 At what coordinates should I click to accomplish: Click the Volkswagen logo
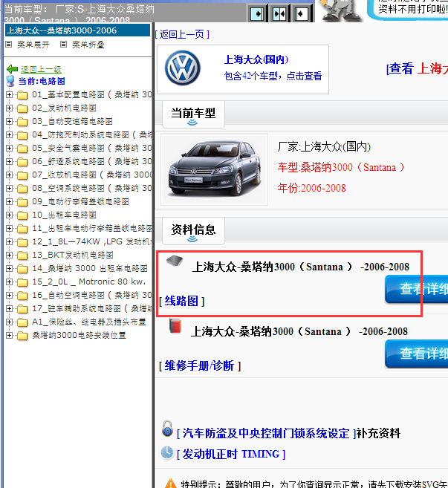(182, 68)
